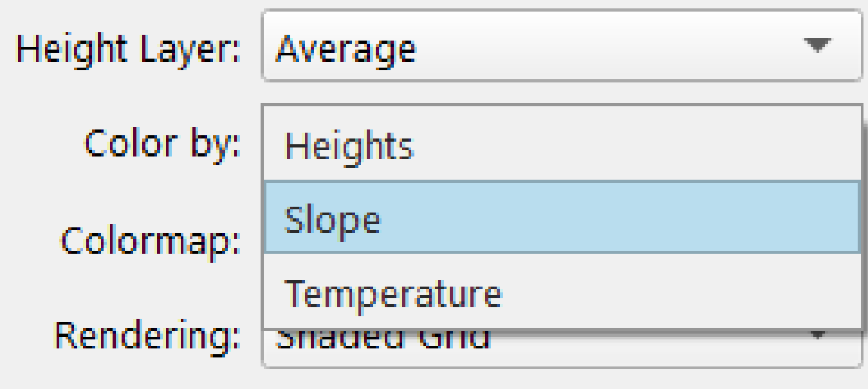Click the Rendering label
This screenshot has height=389, width=868.
147,336
